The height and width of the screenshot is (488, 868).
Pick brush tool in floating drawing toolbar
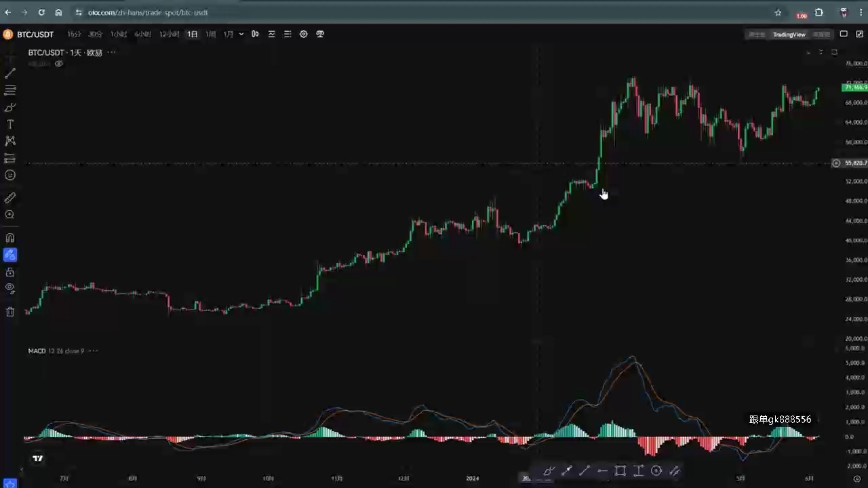tap(549, 471)
